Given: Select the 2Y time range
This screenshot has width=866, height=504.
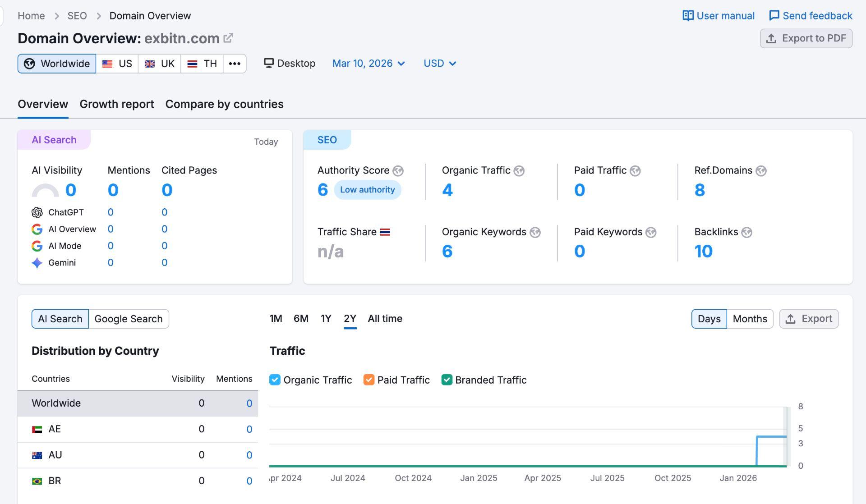Looking at the screenshot, I should tap(350, 319).
